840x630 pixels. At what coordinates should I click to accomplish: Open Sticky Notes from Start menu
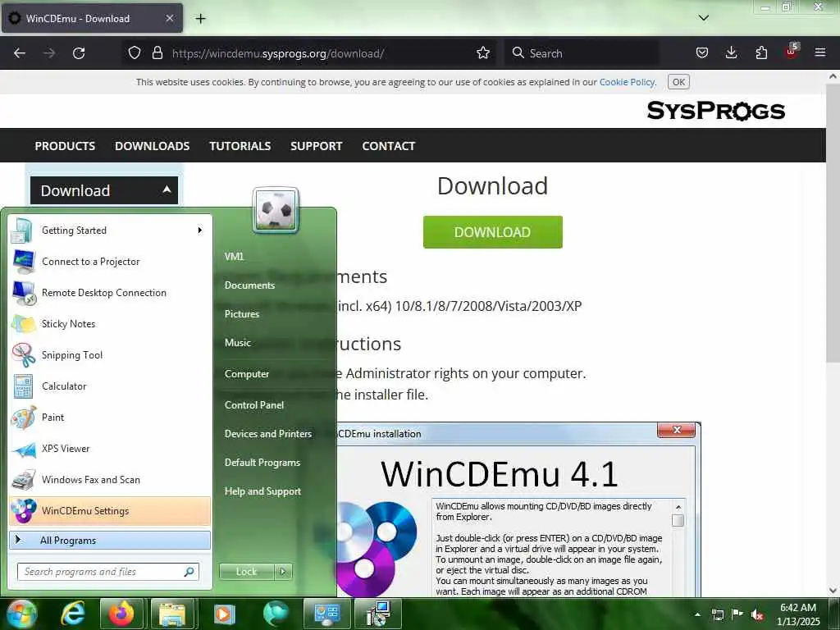pos(110,324)
